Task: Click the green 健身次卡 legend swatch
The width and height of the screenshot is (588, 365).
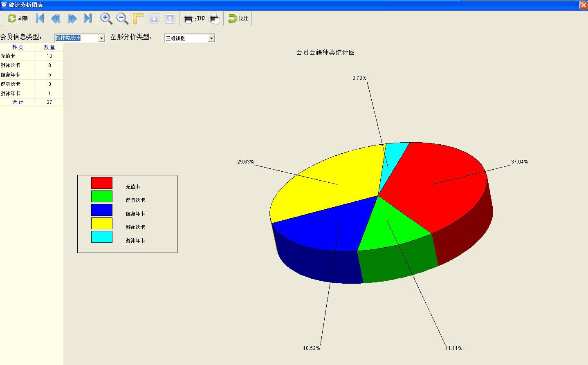Action: click(x=102, y=196)
